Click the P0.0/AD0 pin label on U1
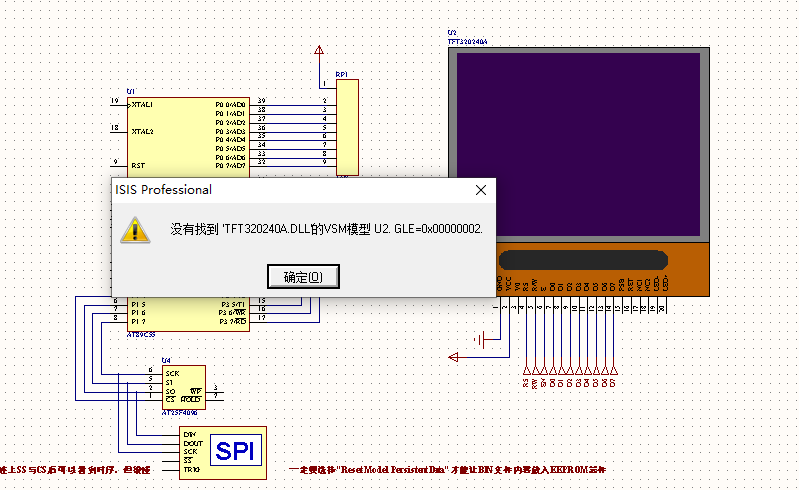 pos(230,105)
